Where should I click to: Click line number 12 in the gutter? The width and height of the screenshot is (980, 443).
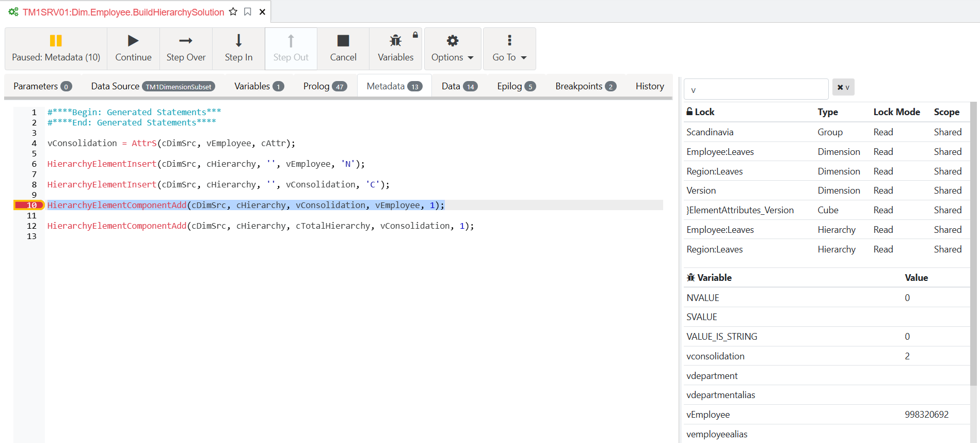(31, 226)
